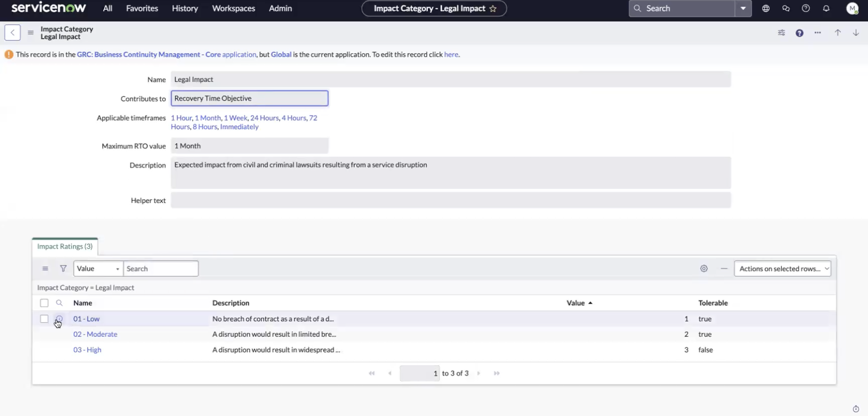Preview the 01 - Low record info icon
This screenshot has width=868, height=416.
click(59, 319)
